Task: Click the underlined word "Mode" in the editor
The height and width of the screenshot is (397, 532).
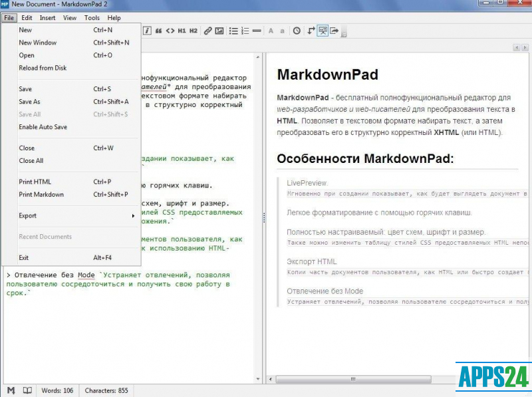Action: point(86,275)
